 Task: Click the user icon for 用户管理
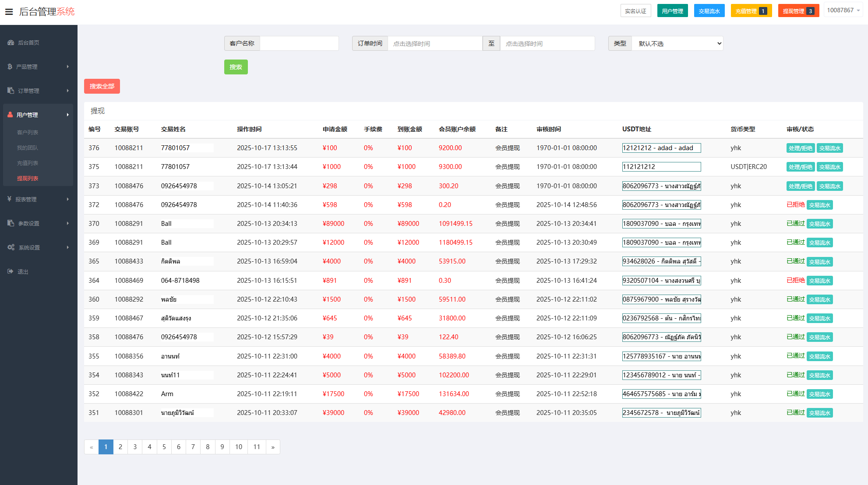(x=11, y=115)
